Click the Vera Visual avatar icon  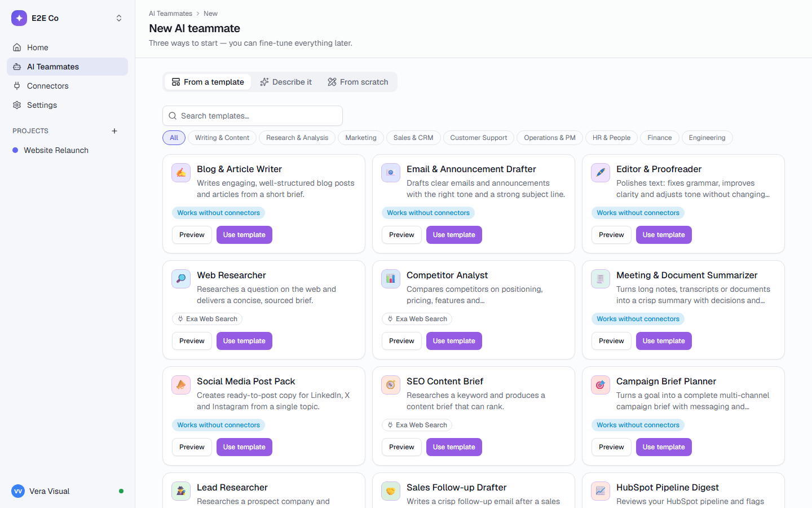[18, 491]
